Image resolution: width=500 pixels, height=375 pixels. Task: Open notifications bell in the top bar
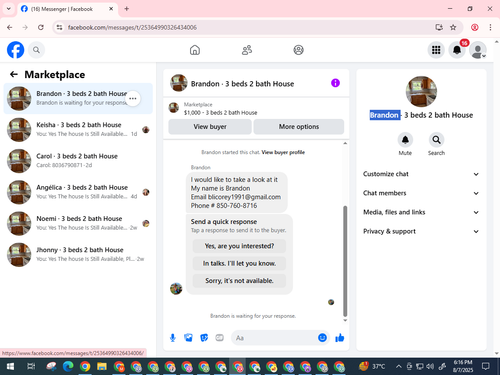(457, 50)
